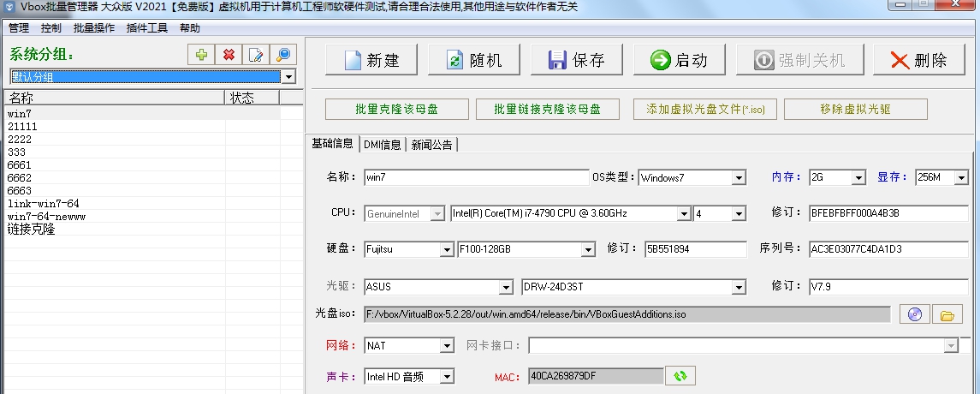Open the 批量操作 menu

94,28
